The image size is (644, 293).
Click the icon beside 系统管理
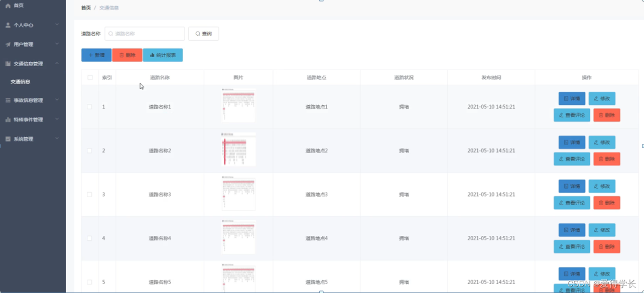8,139
